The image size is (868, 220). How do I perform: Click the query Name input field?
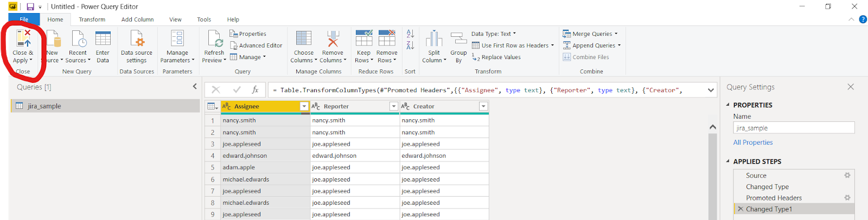pyautogui.click(x=793, y=128)
